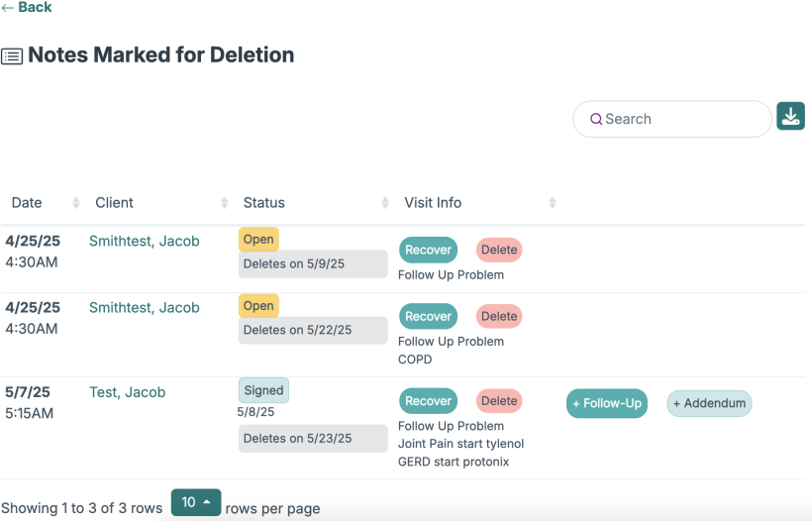Click the Back arrow link

27,8
